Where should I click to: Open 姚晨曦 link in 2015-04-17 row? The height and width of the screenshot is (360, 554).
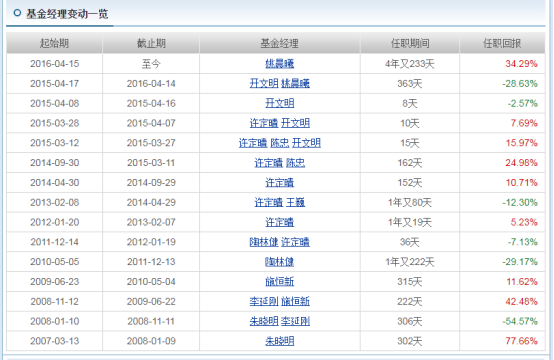point(295,83)
